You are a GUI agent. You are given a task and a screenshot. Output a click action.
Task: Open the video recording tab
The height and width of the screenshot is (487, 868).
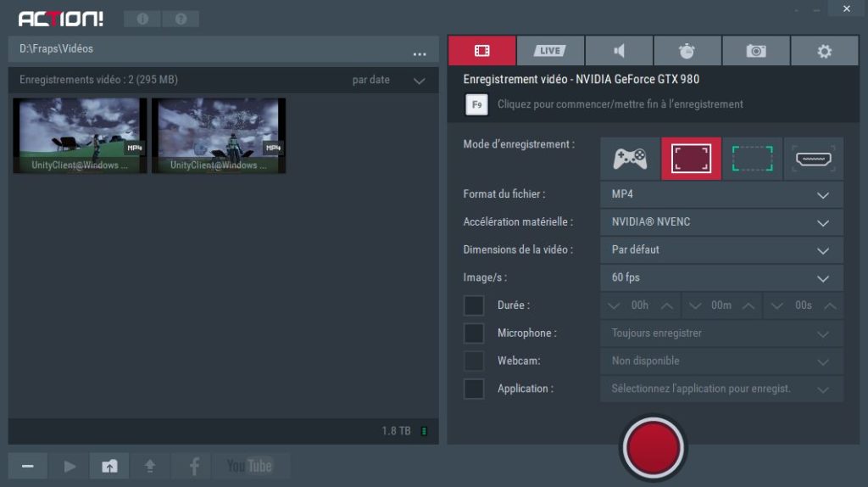482,51
